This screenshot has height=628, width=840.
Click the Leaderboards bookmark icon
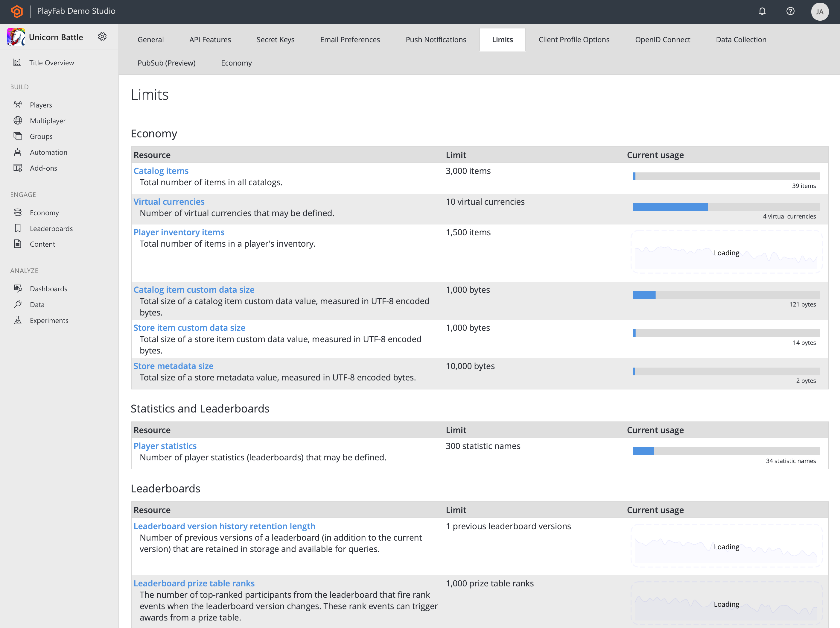click(x=17, y=228)
